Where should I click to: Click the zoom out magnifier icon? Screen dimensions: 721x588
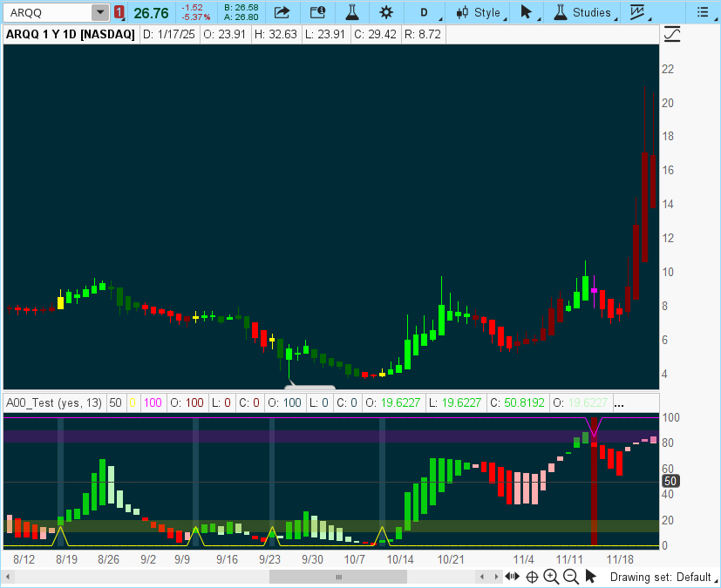(x=571, y=577)
